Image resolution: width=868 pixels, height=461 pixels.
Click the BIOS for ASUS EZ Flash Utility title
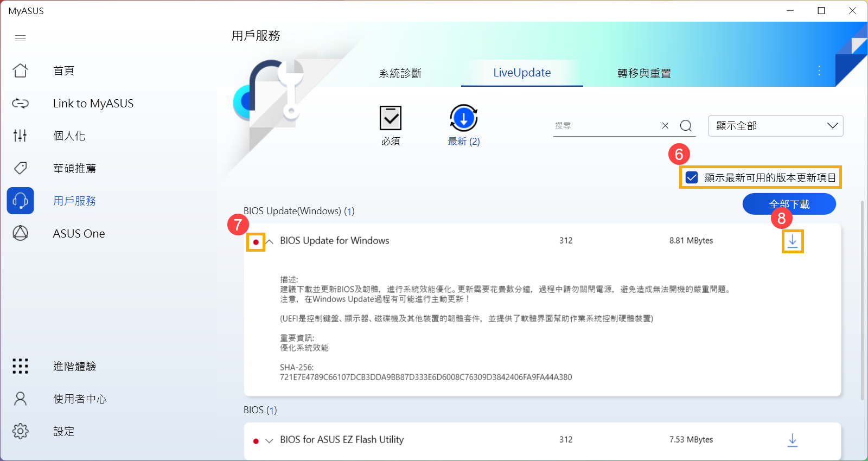pyautogui.click(x=342, y=439)
